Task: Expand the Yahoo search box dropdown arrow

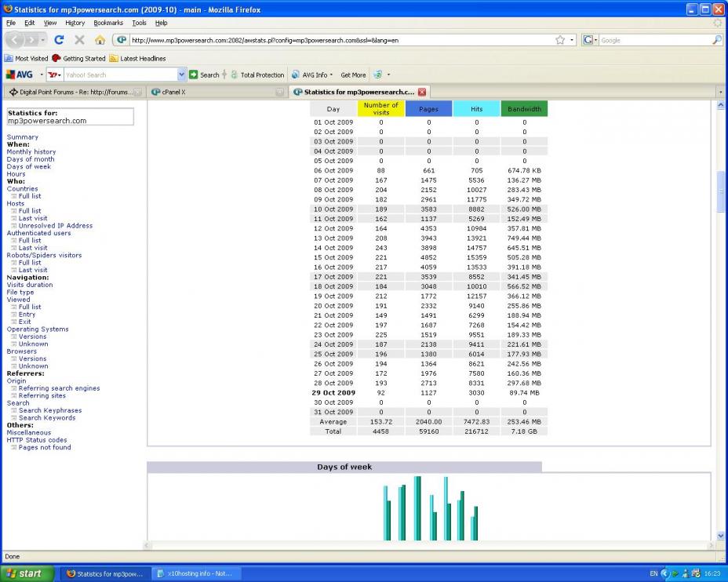Action: point(182,75)
